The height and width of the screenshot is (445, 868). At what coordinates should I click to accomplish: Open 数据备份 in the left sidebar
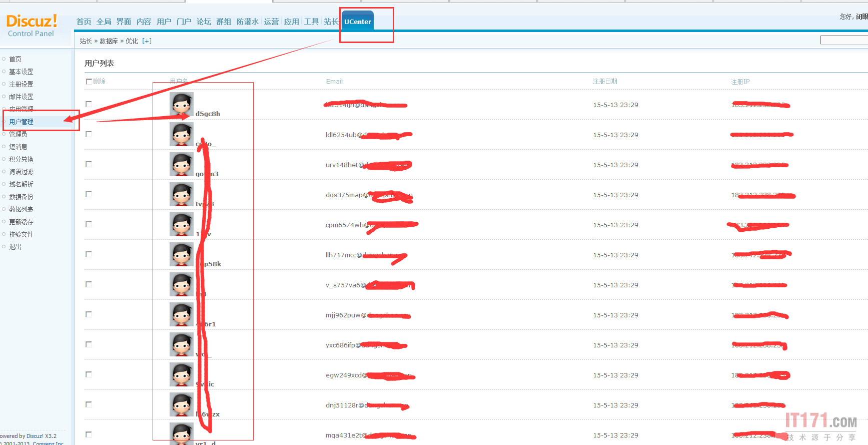point(21,197)
